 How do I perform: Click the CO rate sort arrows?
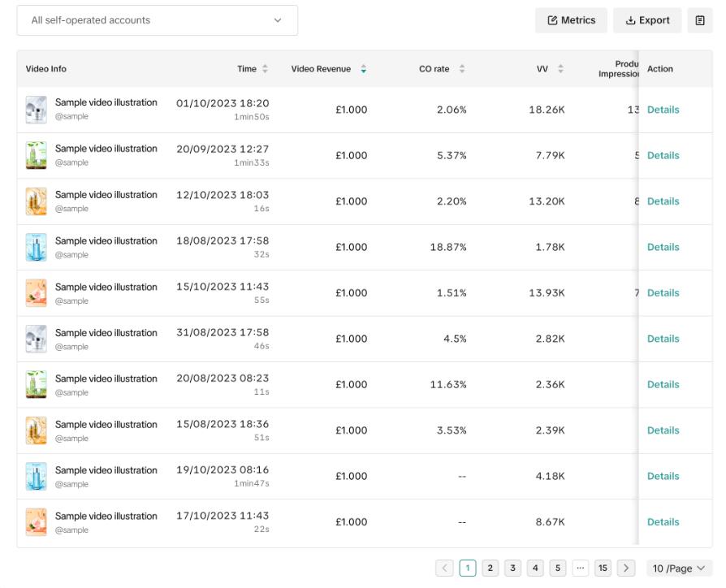[x=462, y=69]
